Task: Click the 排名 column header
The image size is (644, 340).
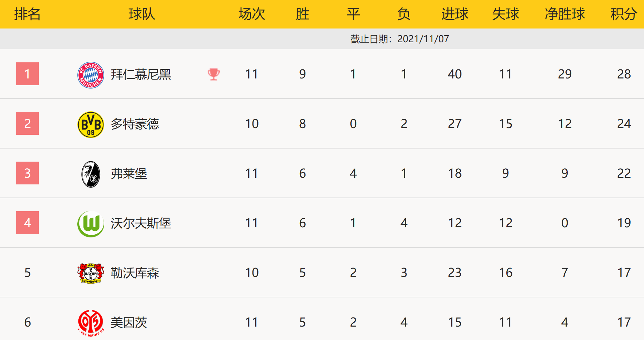Action: click(x=27, y=14)
